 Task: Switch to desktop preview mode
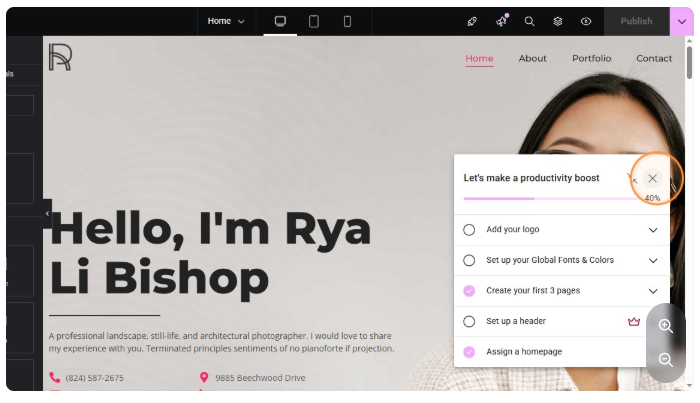280,21
